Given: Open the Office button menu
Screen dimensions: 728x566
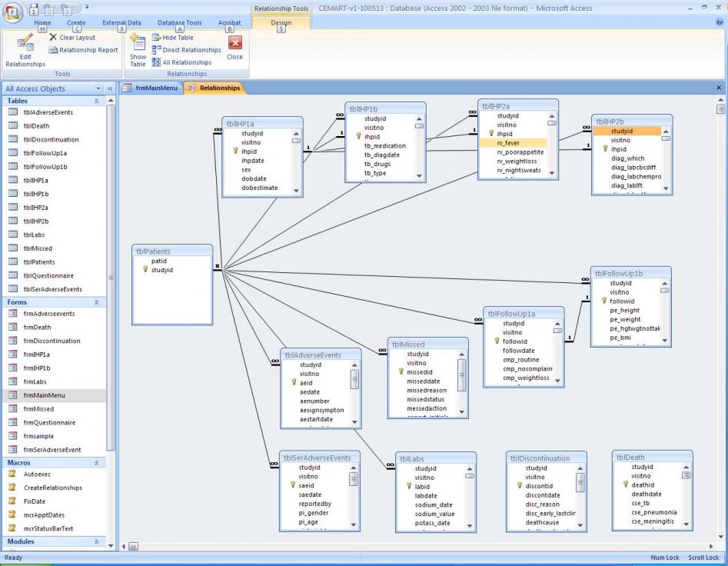Looking at the screenshot, I should click(12, 12).
